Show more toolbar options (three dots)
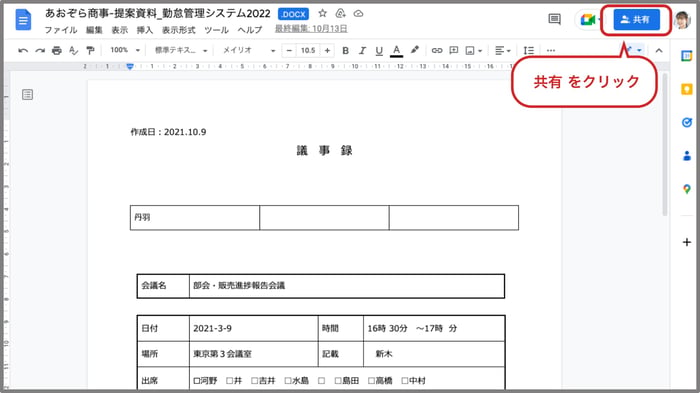Image resolution: width=700 pixels, height=393 pixels. click(551, 50)
